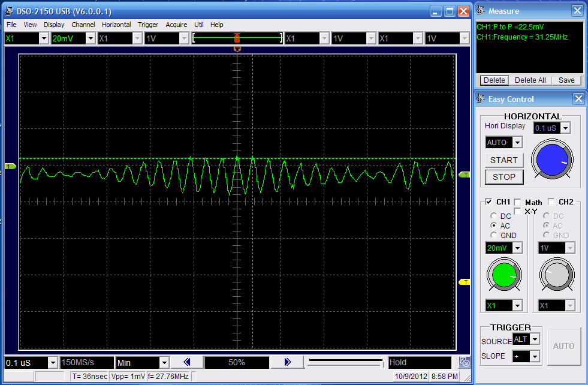Image resolution: width=588 pixels, height=385 pixels.
Task: Click the yellow T trigger level marker
Action: point(463,282)
